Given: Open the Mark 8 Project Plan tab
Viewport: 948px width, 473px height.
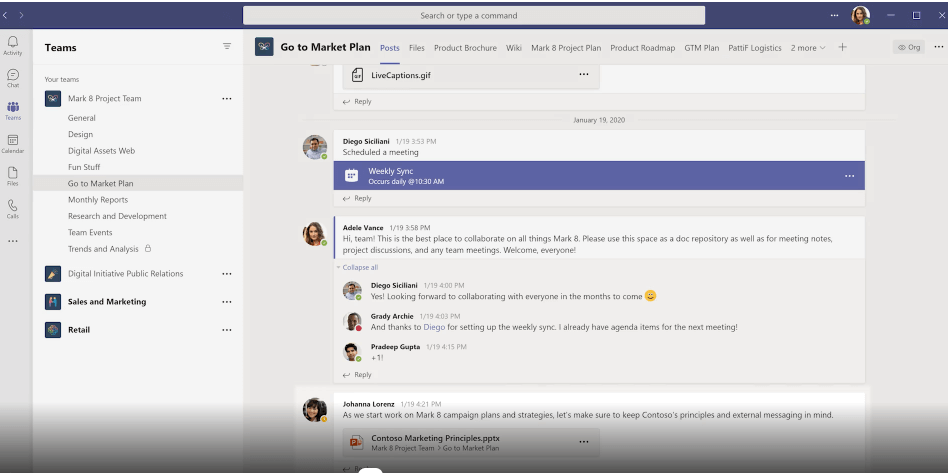Looking at the screenshot, I should click(566, 48).
